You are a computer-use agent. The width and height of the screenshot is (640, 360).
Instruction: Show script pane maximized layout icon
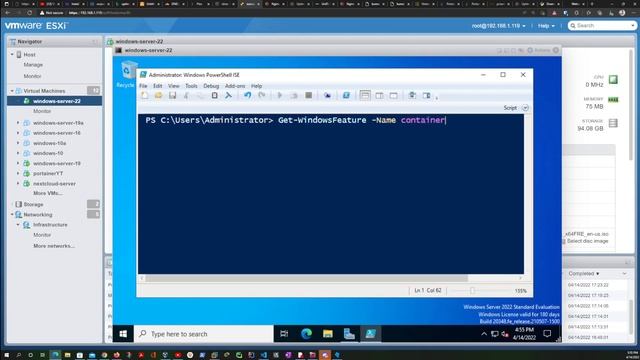click(x=393, y=96)
